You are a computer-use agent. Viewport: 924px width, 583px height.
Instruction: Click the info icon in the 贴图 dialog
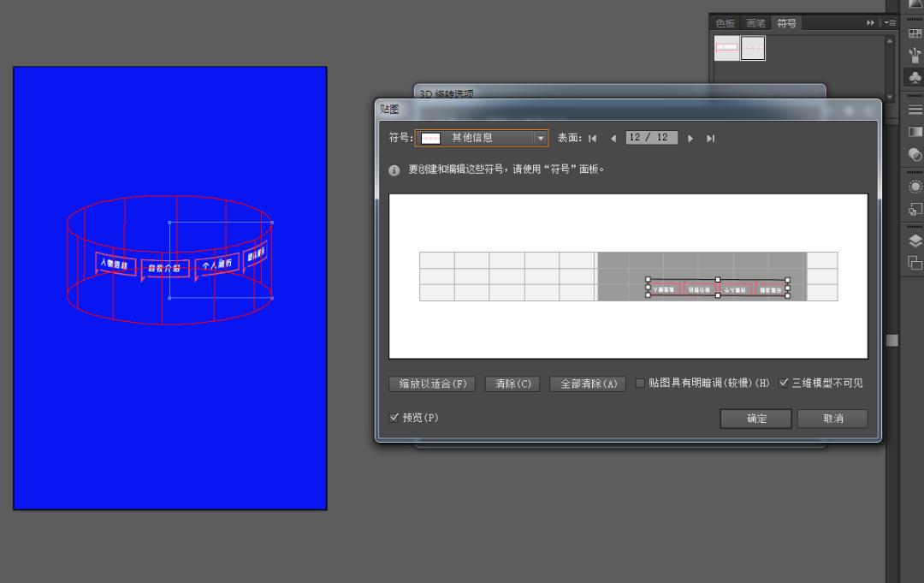(394, 170)
